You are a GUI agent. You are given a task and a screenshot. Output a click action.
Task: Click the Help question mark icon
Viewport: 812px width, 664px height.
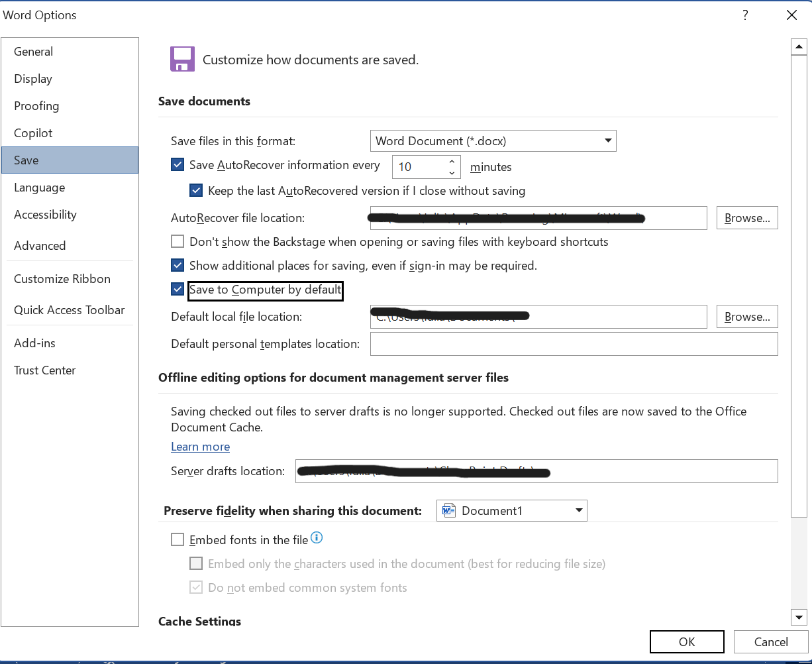coord(746,15)
